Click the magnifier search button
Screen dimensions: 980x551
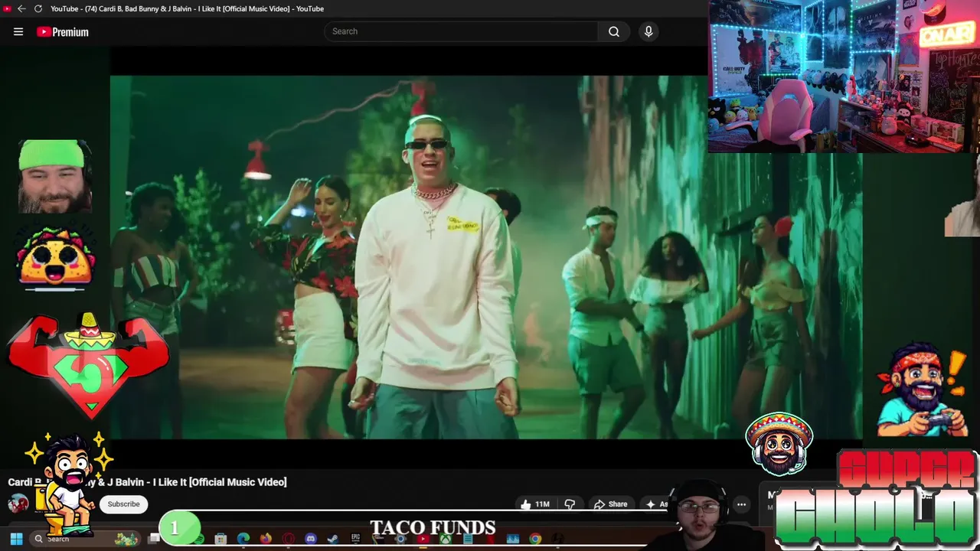(x=614, y=31)
